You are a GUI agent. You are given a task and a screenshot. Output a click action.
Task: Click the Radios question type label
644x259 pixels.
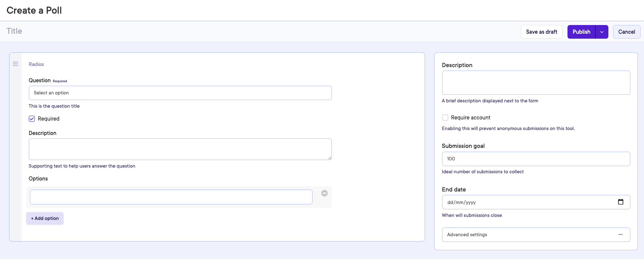click(x=36, y=64)
